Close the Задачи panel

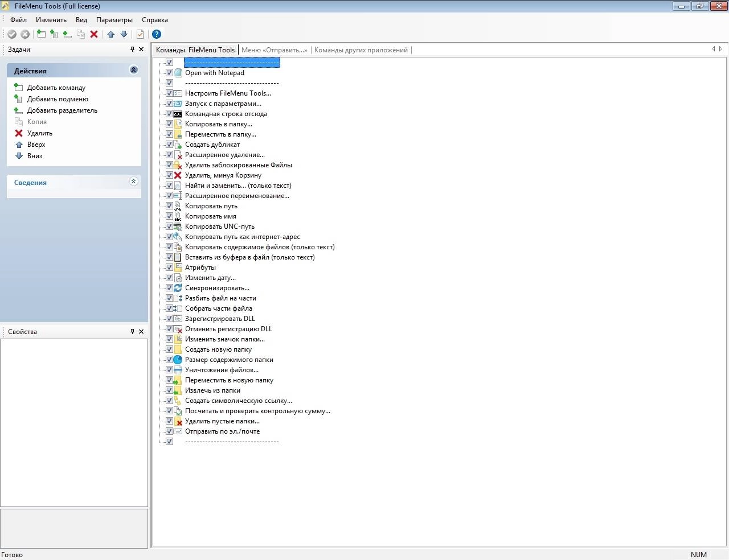click(141, 50)
